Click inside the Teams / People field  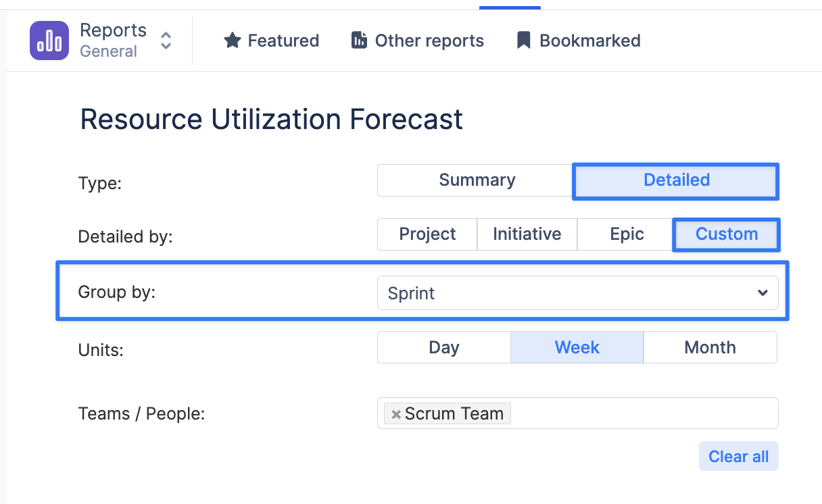(642, 413)
